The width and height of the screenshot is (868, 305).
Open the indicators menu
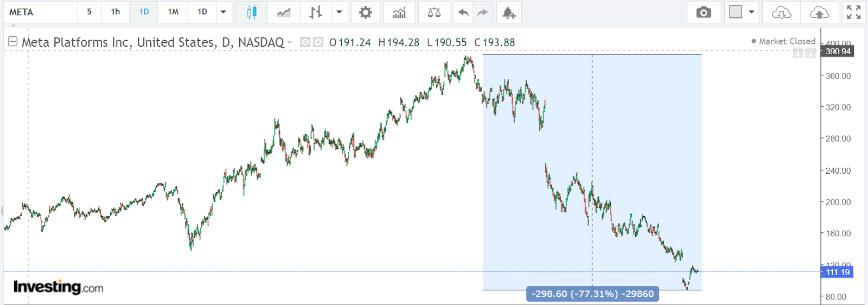(399, 12)
